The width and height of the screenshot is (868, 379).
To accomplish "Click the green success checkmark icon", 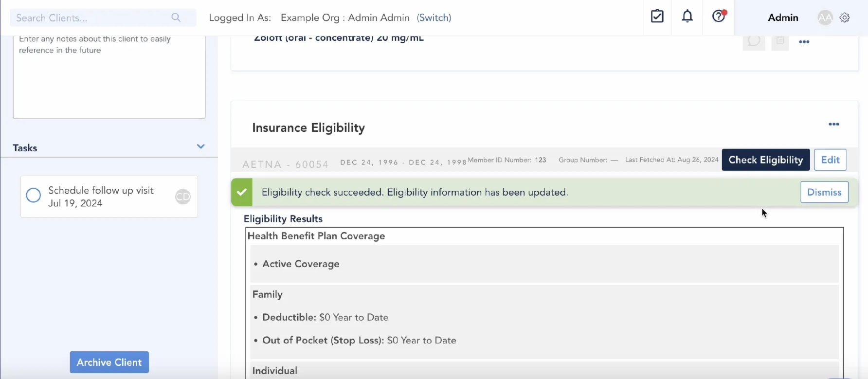I will (241, 192).
